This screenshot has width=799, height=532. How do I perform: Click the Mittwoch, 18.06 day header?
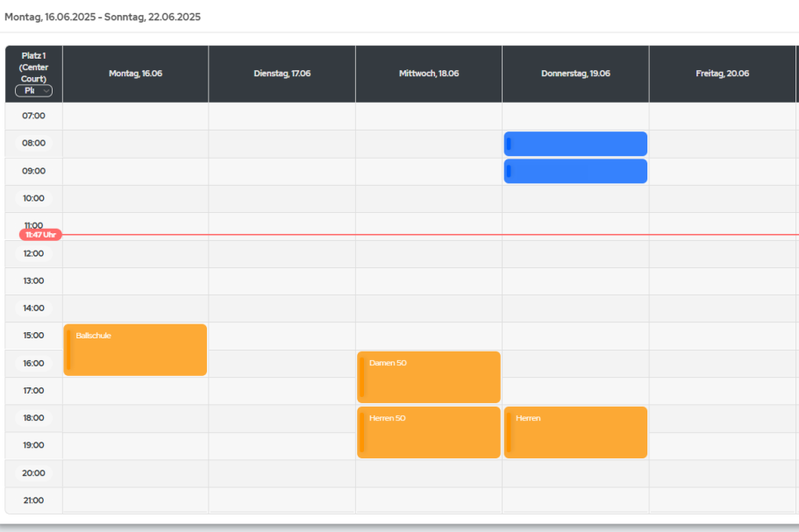428,74
